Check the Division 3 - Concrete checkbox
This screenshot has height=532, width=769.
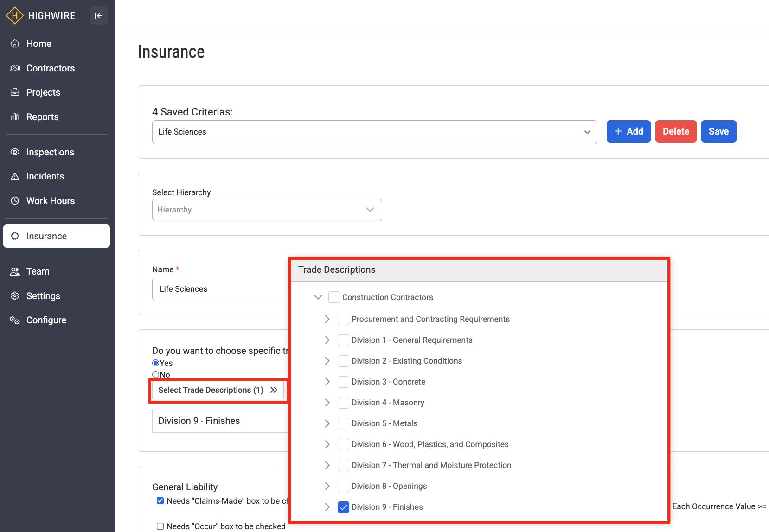343,382
